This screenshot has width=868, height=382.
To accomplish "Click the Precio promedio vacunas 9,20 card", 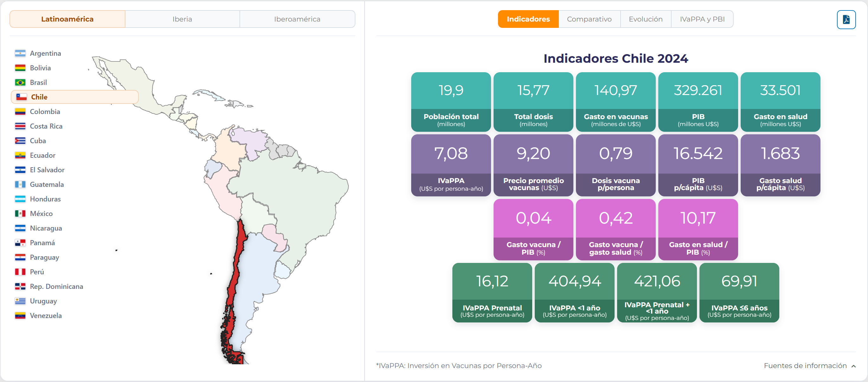I will pos(533,165).
